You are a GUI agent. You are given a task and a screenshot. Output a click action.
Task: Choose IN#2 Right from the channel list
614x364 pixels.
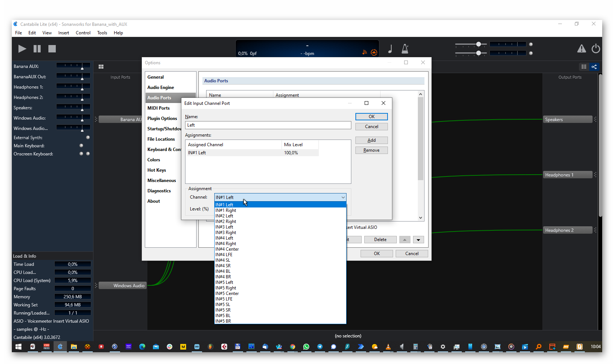point(226,222)
